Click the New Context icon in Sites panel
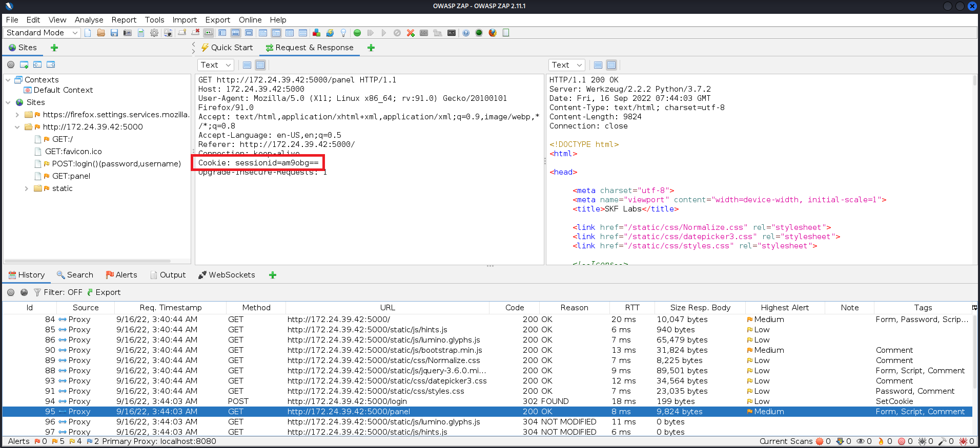 click(x=24, y=65)
